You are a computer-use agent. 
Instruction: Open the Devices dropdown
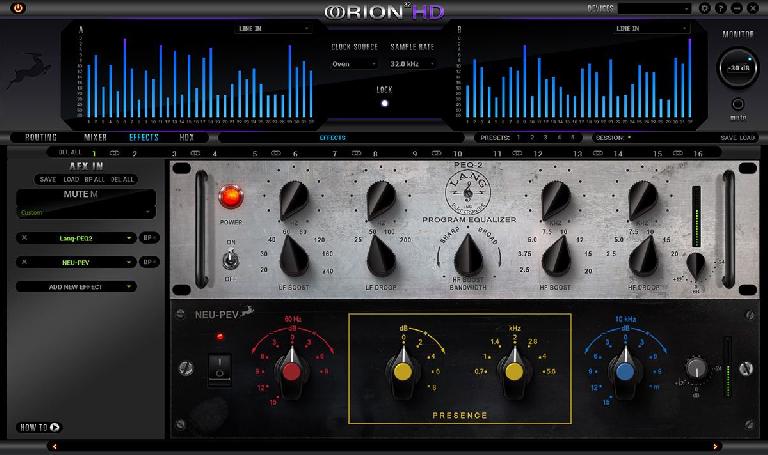pyautogui.click(x=654, y=8)
